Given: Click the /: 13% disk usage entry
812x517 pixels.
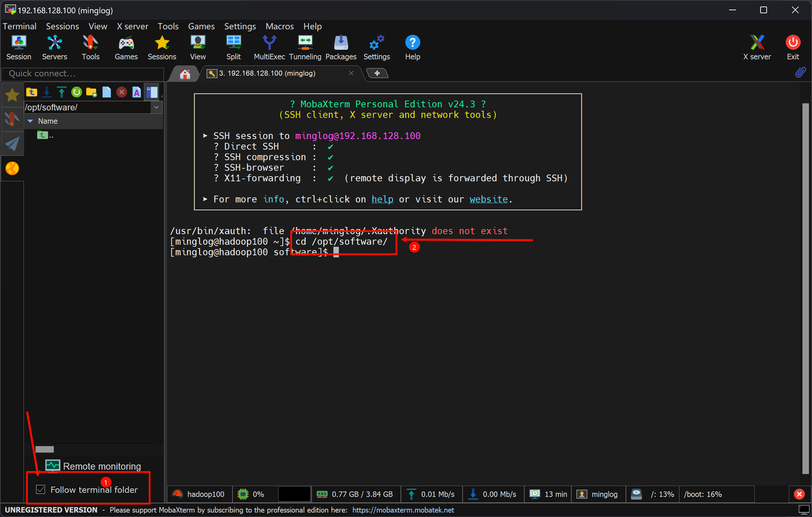Looking at the screenshot, I should (652, 494).
